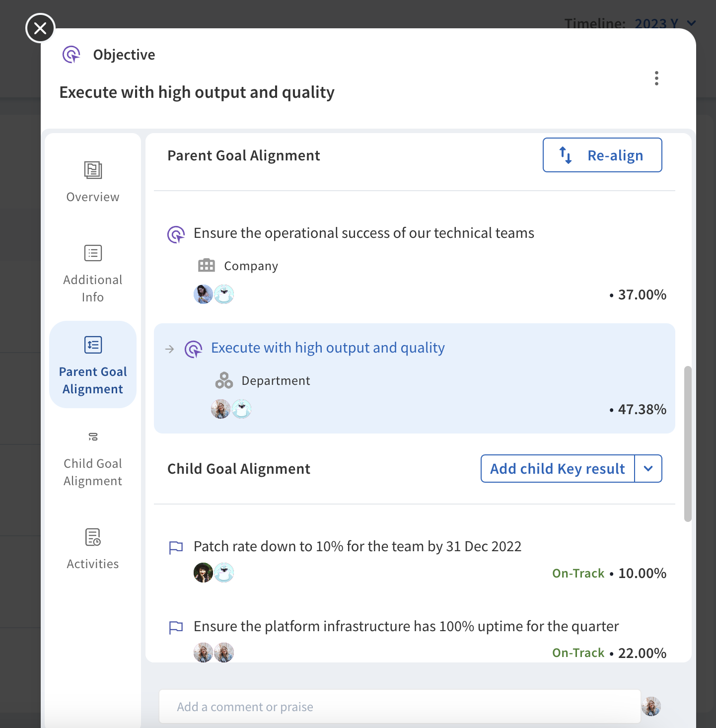Image resolution: width=716 pixels, height=728 pixels.
Task: Open the three-dot options menu
Action: tap(656, 78)
